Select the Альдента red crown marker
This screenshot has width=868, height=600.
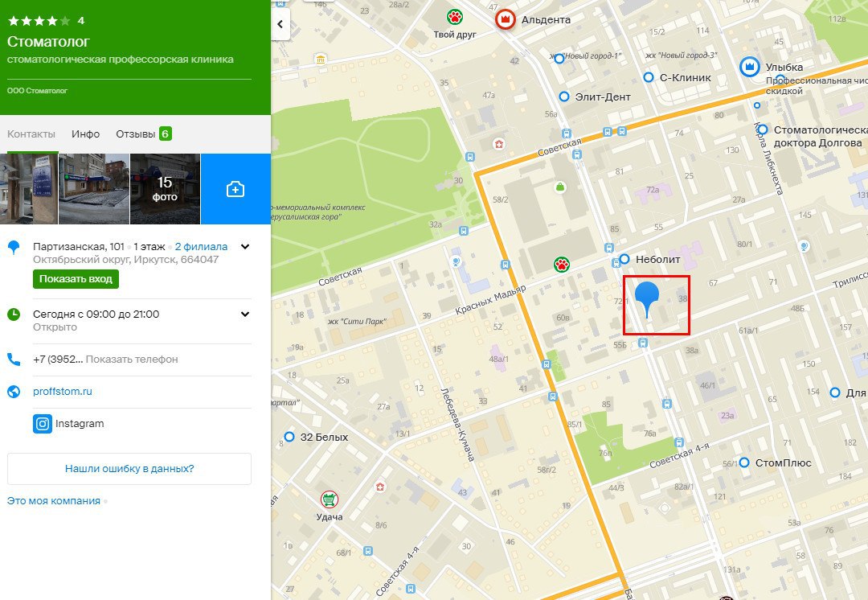(505, 19)
